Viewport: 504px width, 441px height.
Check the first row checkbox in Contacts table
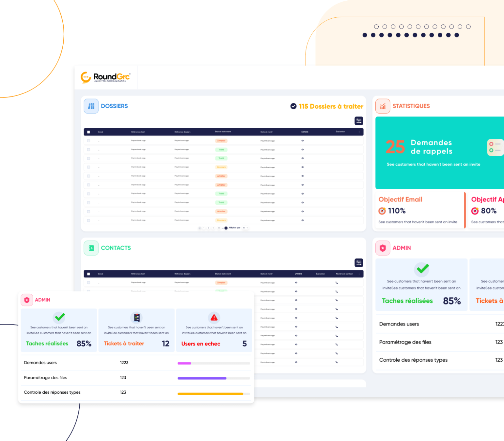click(x=88, y=282)
